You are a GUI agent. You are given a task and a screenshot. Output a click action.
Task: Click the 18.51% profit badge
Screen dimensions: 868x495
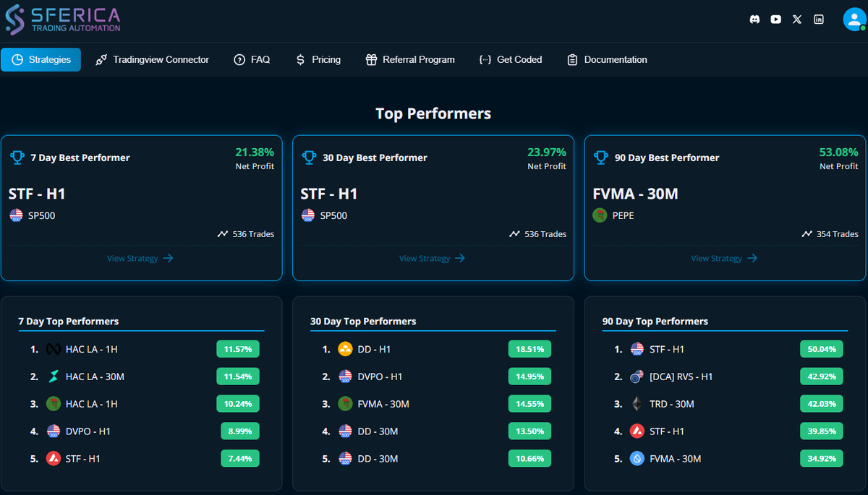click(530, 349)
